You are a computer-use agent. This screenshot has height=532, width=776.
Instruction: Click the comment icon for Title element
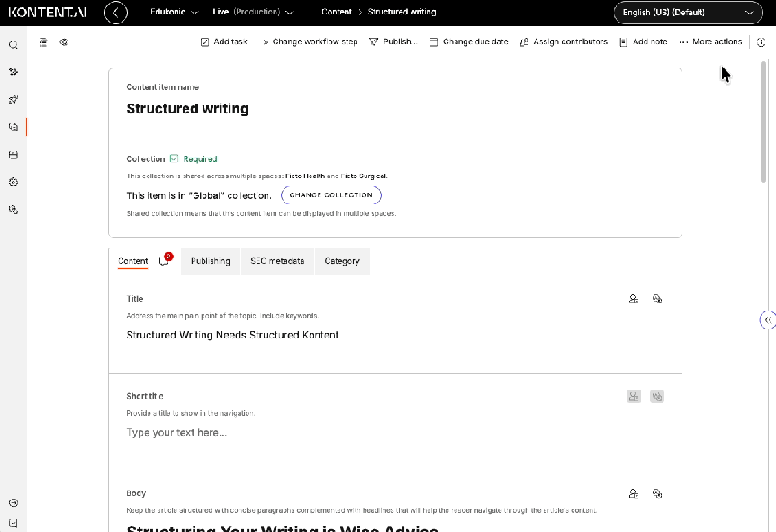(657, 299)
